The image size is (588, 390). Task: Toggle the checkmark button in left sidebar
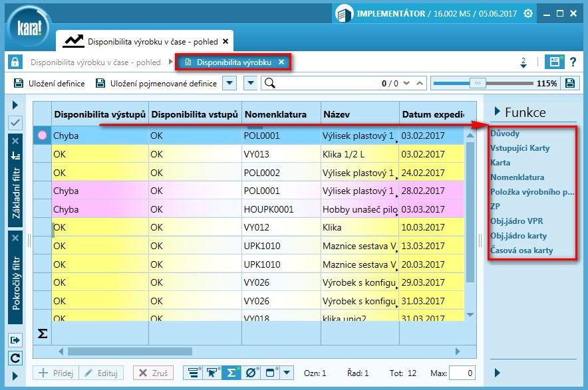point(15,122)
